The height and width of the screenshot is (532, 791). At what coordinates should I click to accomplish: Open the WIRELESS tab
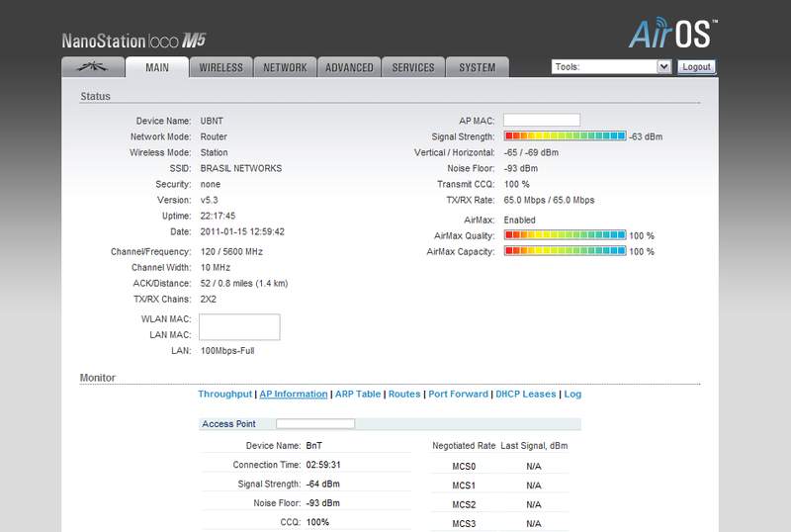pyautogui.click(x=220, y=67)
